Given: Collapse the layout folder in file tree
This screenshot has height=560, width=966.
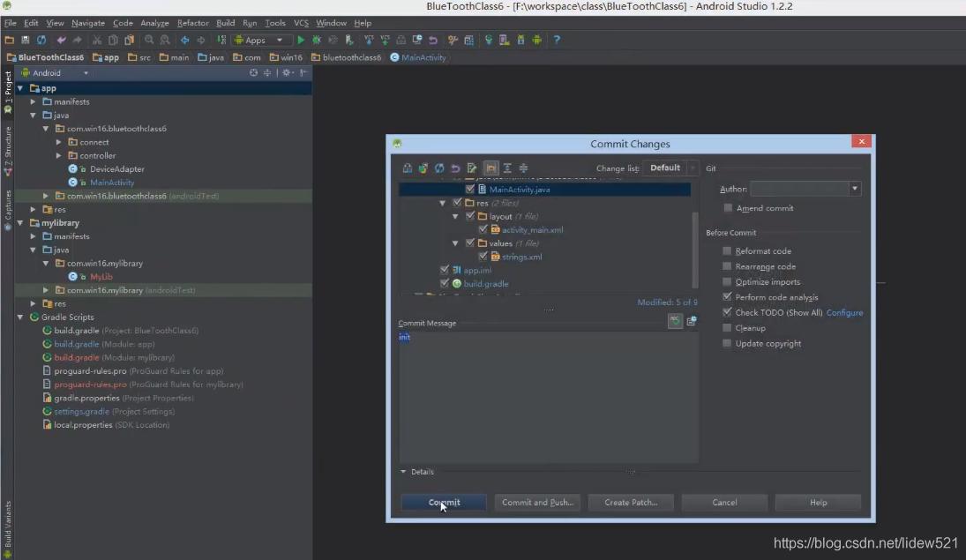Looking at the screenshot, I should [x=456, y=216].
